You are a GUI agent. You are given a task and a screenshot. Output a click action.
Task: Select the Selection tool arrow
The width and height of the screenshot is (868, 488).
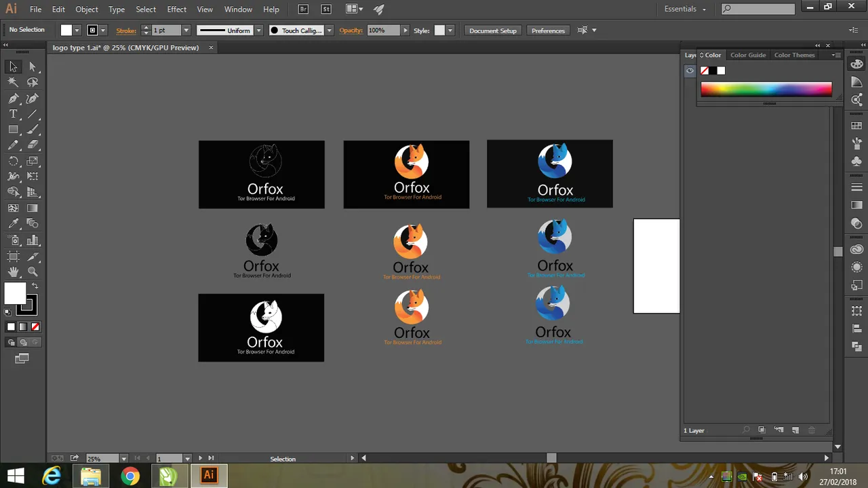tap(13, 67)
